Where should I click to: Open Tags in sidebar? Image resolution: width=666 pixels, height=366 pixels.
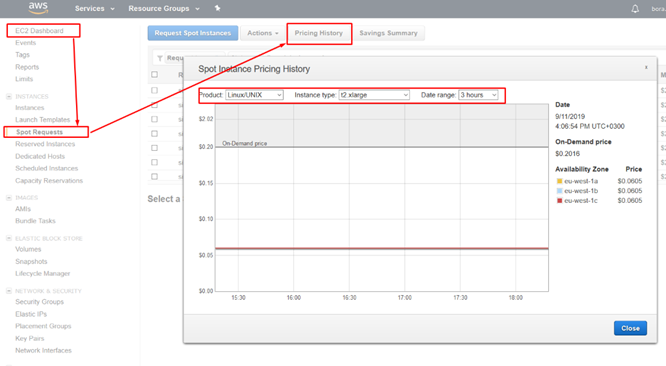(23, 55)
